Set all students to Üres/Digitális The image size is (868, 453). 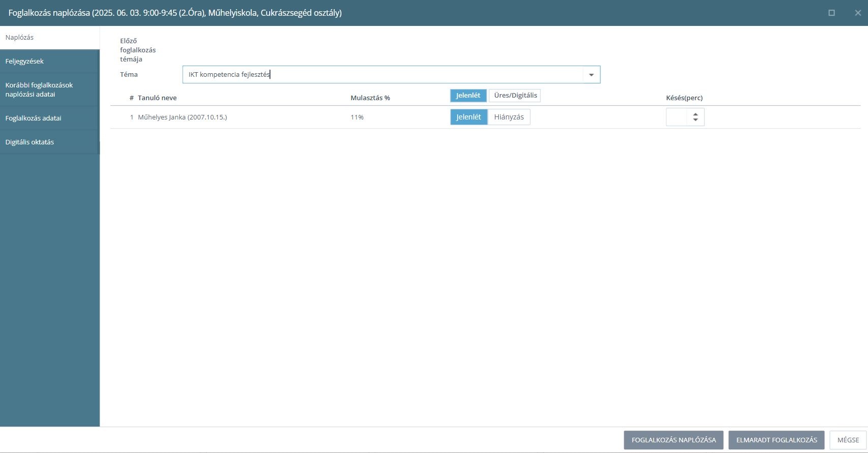pos(515,96)
